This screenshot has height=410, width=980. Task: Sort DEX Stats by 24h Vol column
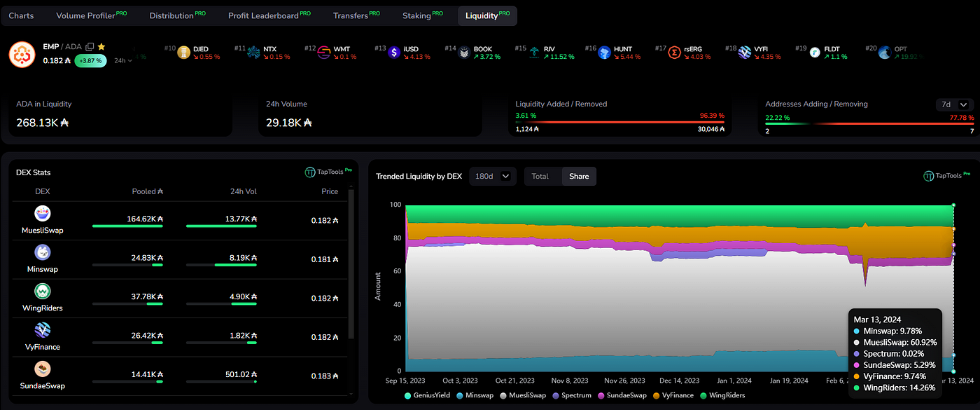click(x=243, y=191)
